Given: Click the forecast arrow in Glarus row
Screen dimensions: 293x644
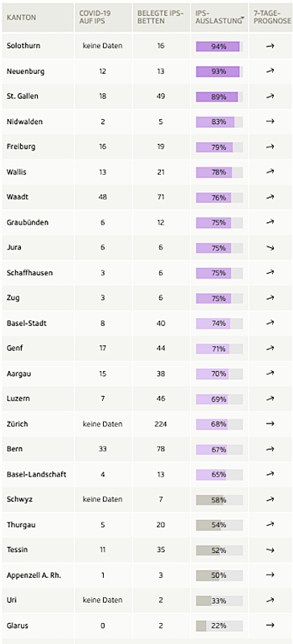Looking at the screenshot, I should (x=270, y=625).
